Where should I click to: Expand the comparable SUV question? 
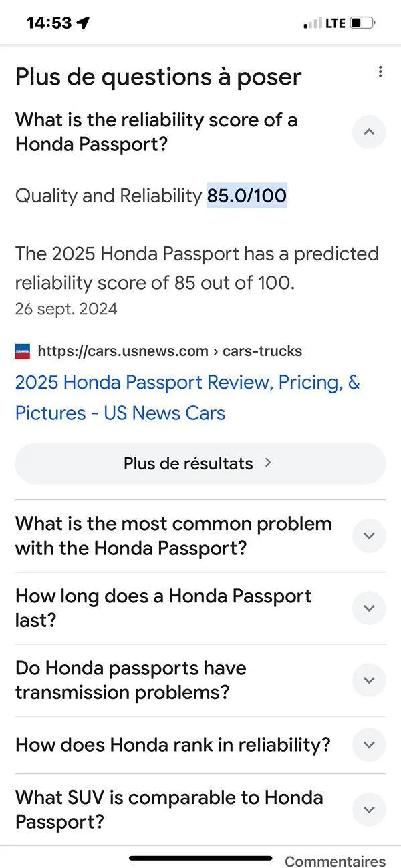click(x=369, y=809)
